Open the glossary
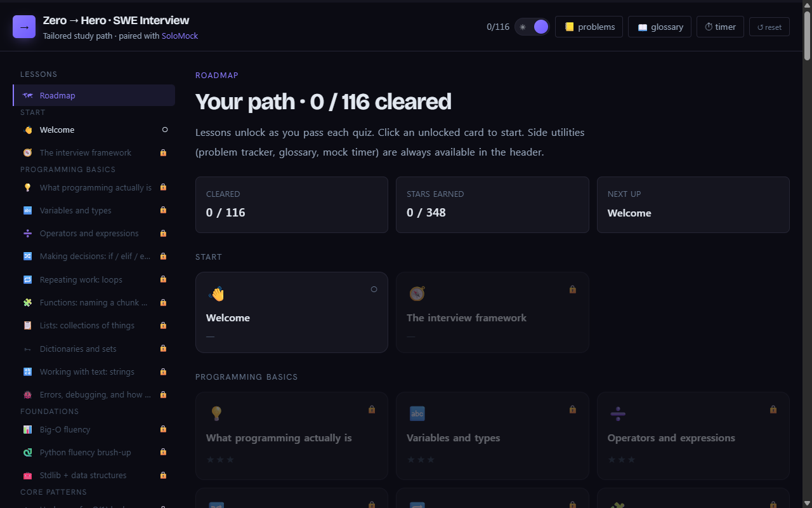The width and height of the screenshot is (812, 508). (x=660, y=27)
